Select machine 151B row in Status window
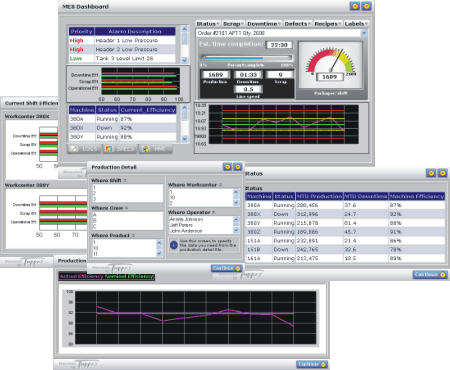This screenshot has height=370, width=450. click(x=345, y=249)
